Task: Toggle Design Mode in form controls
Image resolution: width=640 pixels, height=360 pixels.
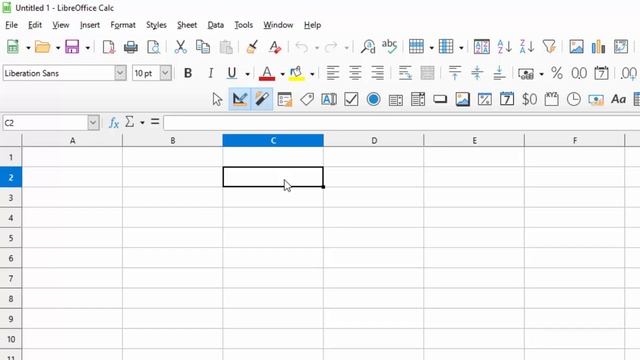Action: click(x=240, y=99)
